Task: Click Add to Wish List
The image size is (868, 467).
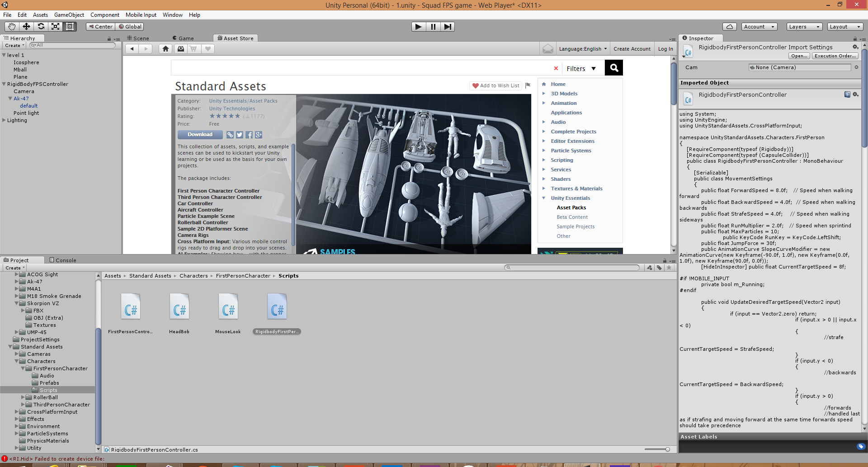Action: pyautogui.click(x=495, y=85)
